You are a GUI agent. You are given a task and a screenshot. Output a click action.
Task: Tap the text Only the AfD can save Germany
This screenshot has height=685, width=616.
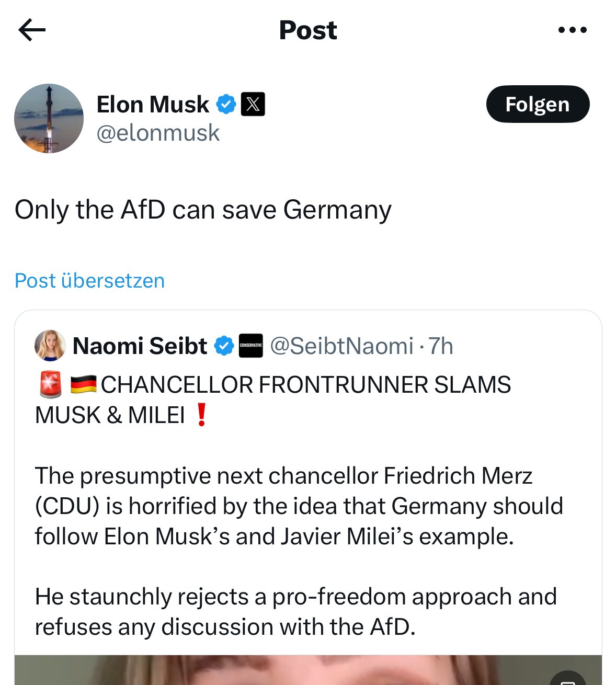click(203, 210)
